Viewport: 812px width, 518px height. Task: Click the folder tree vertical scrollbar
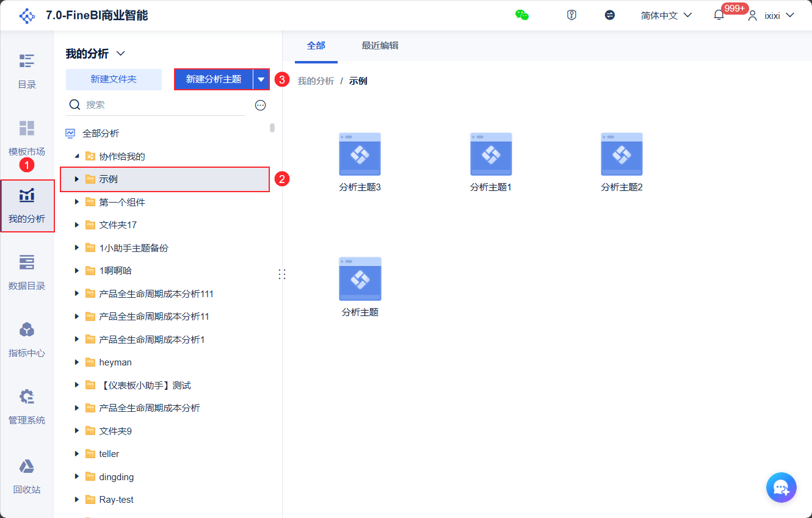point(272,128)
